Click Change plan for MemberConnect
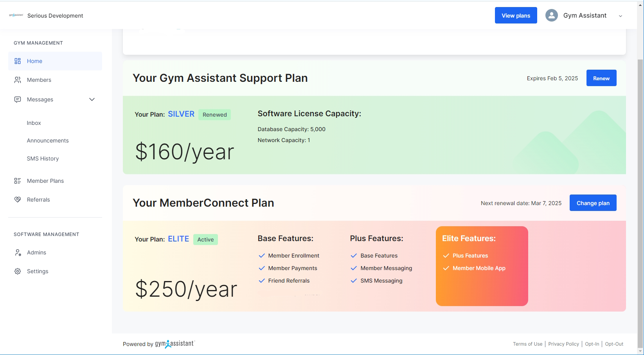This screenshot has height=355, width=644. [x=593, y=203]
